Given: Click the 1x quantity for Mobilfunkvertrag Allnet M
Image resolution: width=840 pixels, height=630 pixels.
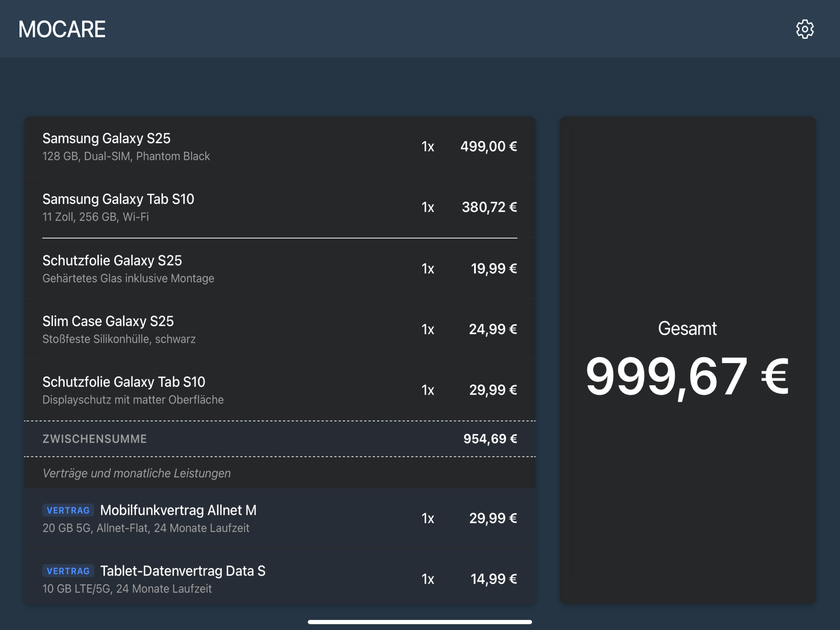Looking at the screenshot, I should [428, 518].
